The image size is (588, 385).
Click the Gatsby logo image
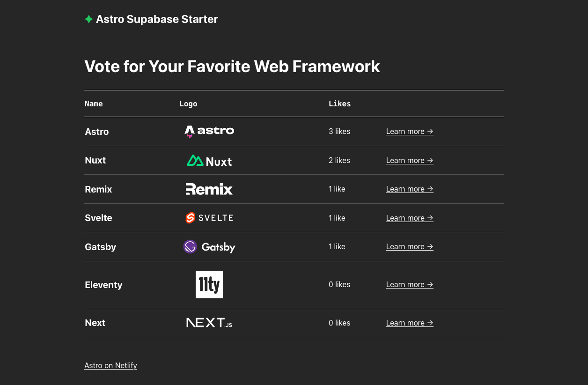209,247
